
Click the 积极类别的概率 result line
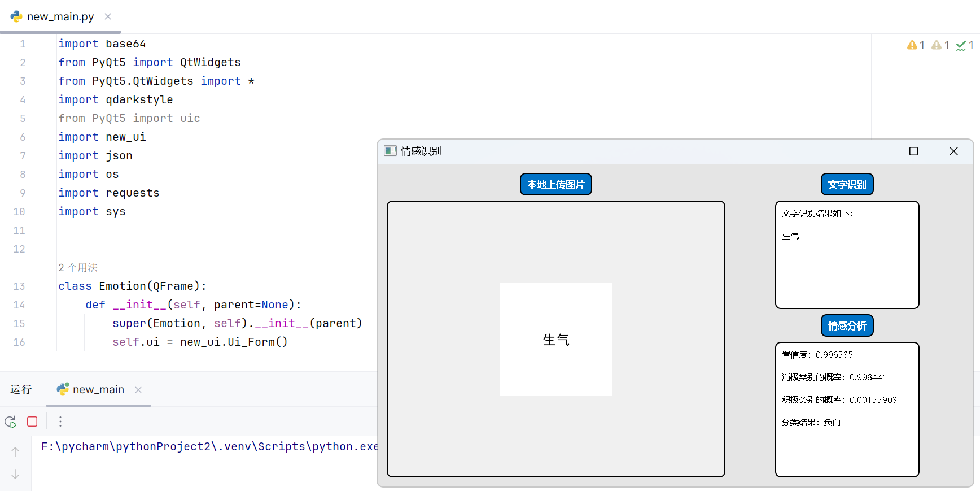pyautogui.click(x=839, y=399)
